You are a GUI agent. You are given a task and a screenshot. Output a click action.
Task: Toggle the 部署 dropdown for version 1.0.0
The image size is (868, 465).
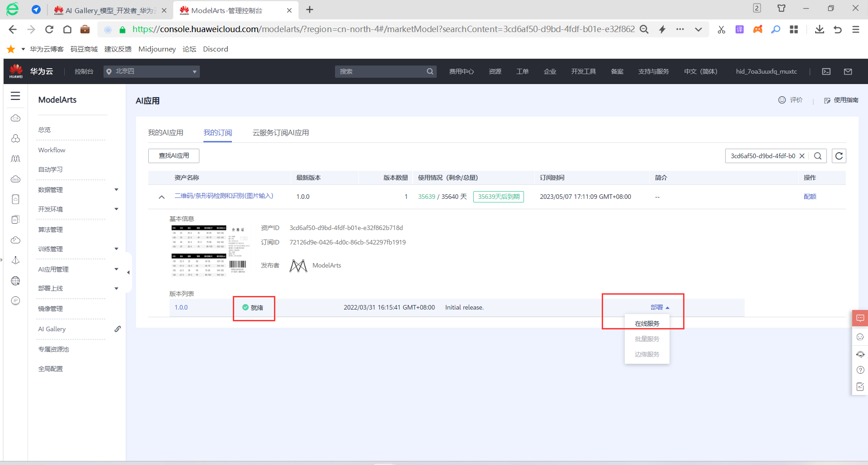660,307
